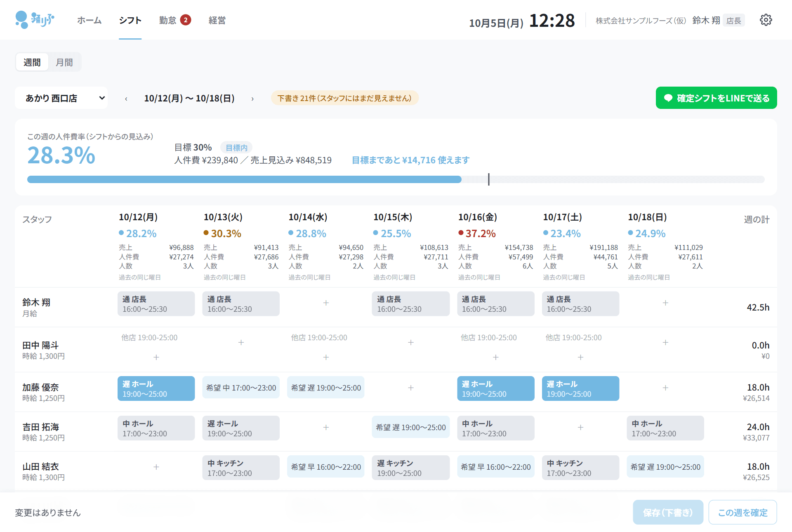Add a shift for 吉田 拓海 on 10/14
The image size is (792, 532).
326,428
